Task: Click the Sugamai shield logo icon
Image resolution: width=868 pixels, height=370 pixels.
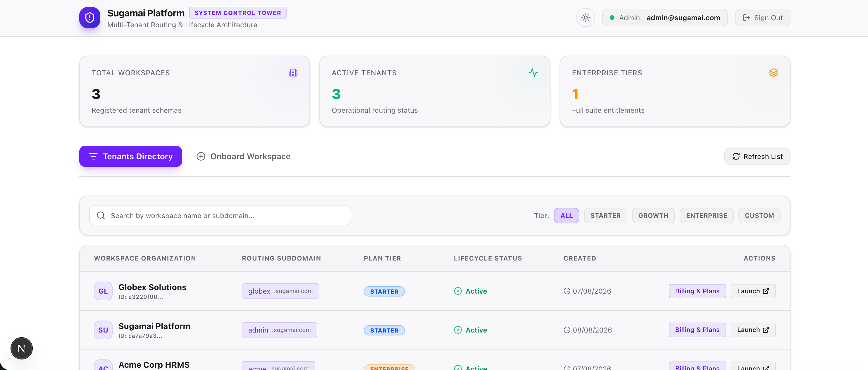Action: (89, 18)
